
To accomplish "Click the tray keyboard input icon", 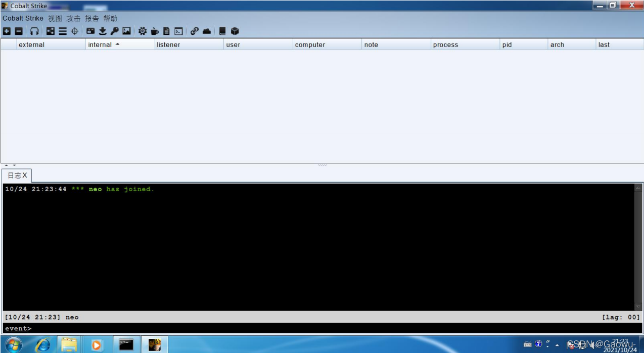I will (528, 344).
